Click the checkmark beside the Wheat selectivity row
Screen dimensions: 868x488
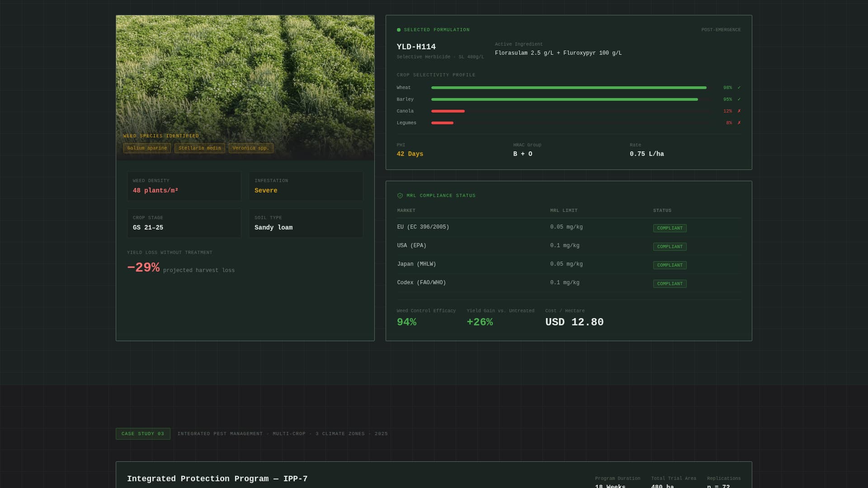pos(739,88)
